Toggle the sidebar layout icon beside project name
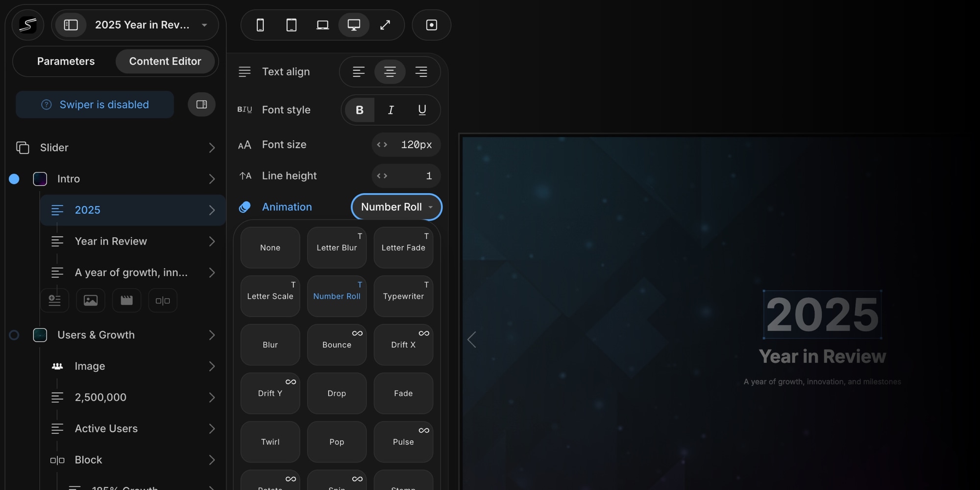Viewport: 980px width, 490px height. [71, 25]
